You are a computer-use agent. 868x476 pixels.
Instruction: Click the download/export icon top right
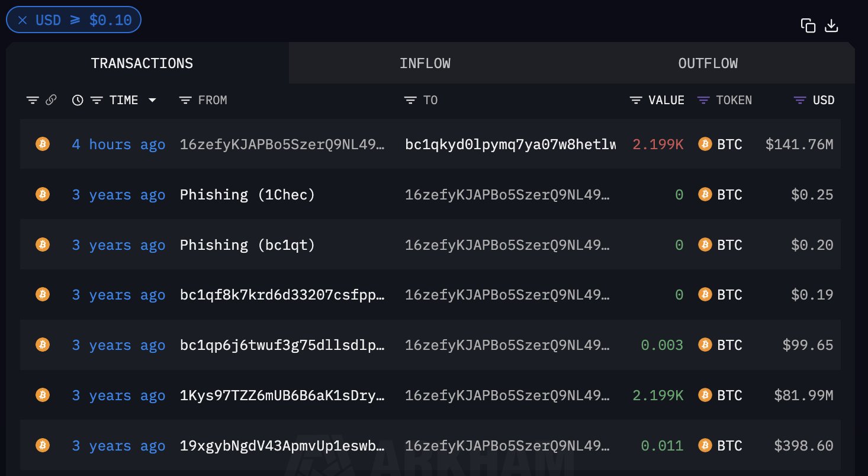[832, 25]
